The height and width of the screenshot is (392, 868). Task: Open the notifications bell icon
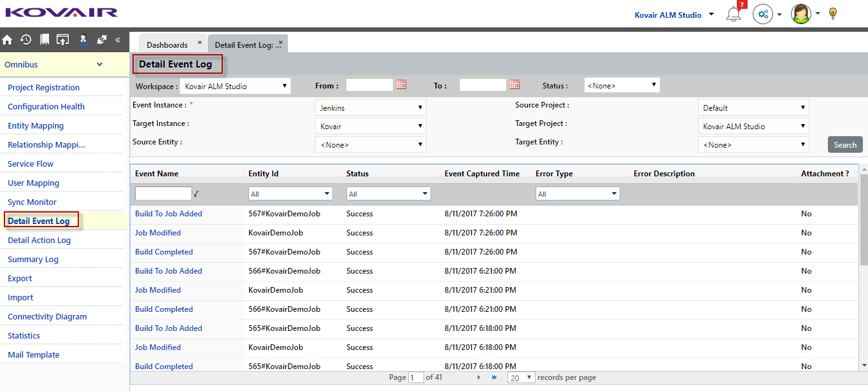(x=734, y=14)
